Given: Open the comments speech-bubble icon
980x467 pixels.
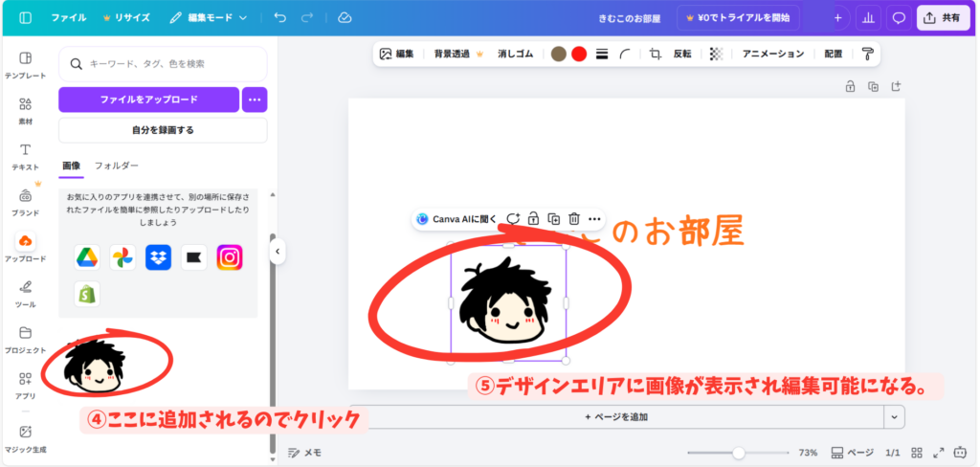Looking at the screenshot, I should pos(899,17).
